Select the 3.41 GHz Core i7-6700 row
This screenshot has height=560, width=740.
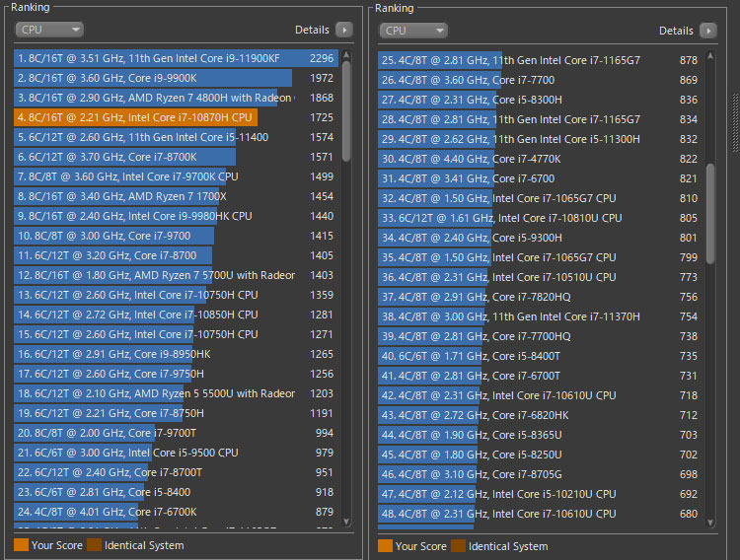point(541,178)
